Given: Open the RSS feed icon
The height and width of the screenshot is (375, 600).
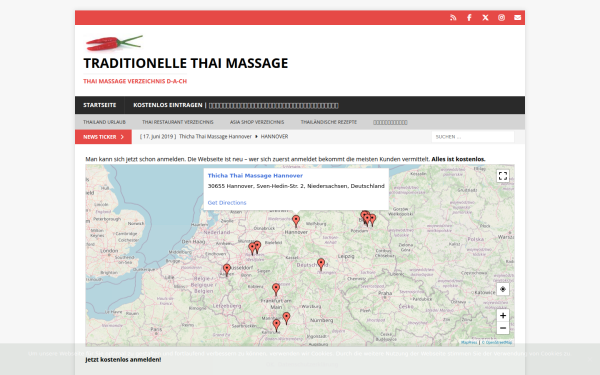Looking at the screenshot, I should click(x=453, y=18).
